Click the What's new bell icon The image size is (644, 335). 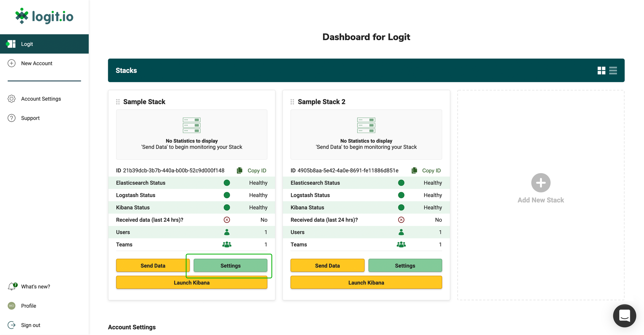coord(12,286)
